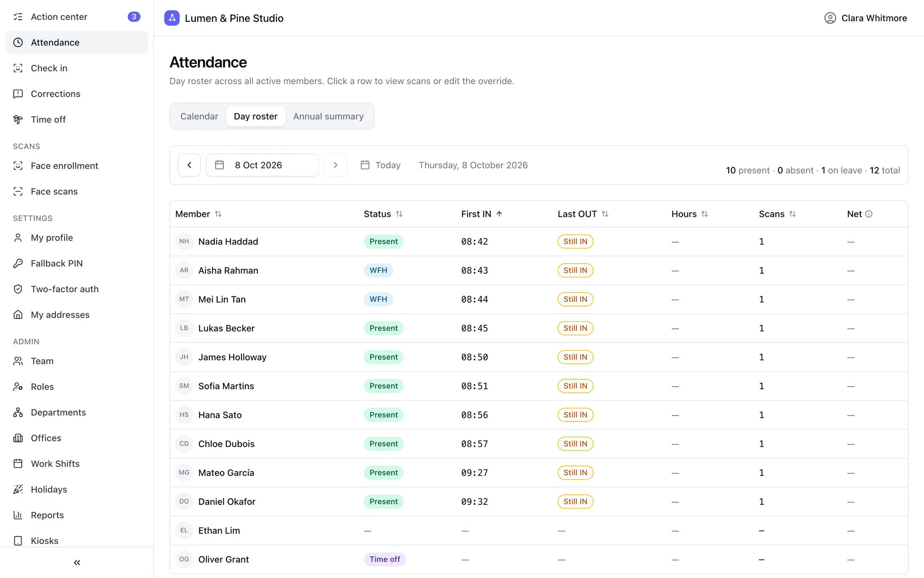Sort the table by Member
The image size is (924, 578).
[x=198, y=214]
